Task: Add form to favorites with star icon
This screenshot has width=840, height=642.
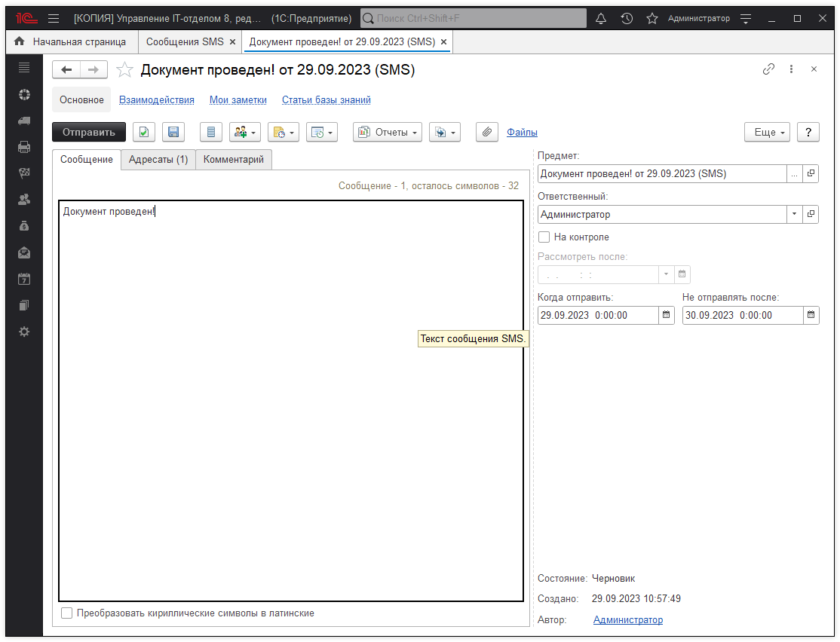Action: pos(124,70)
